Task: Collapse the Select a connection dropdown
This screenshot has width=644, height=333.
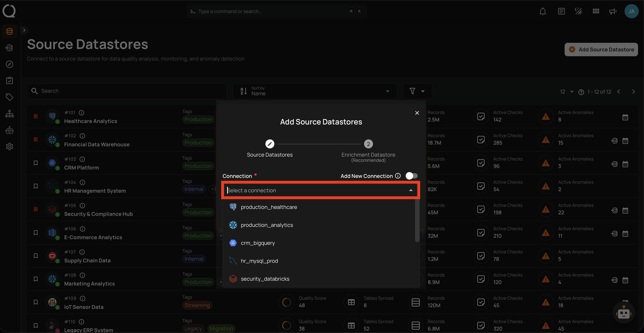Action: pos(411,190)
